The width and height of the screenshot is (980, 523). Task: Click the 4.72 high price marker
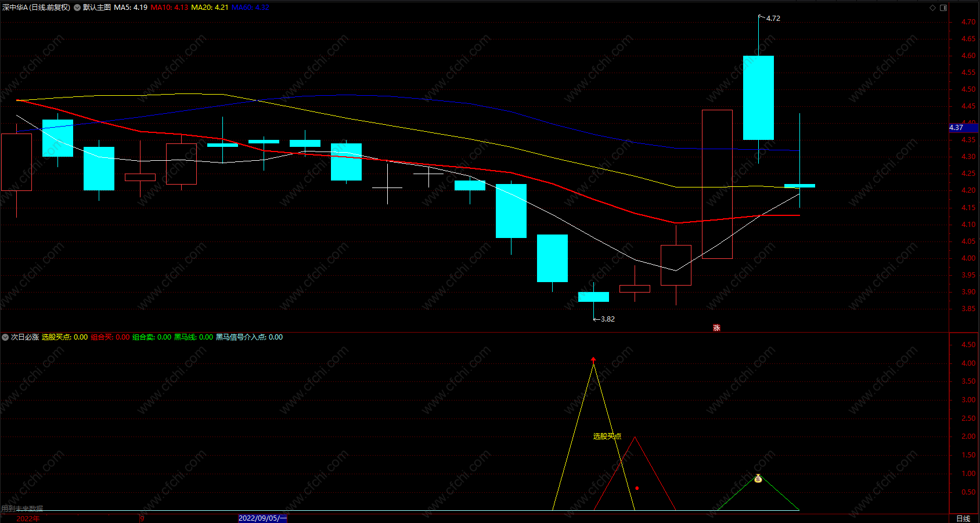(773, 19)
